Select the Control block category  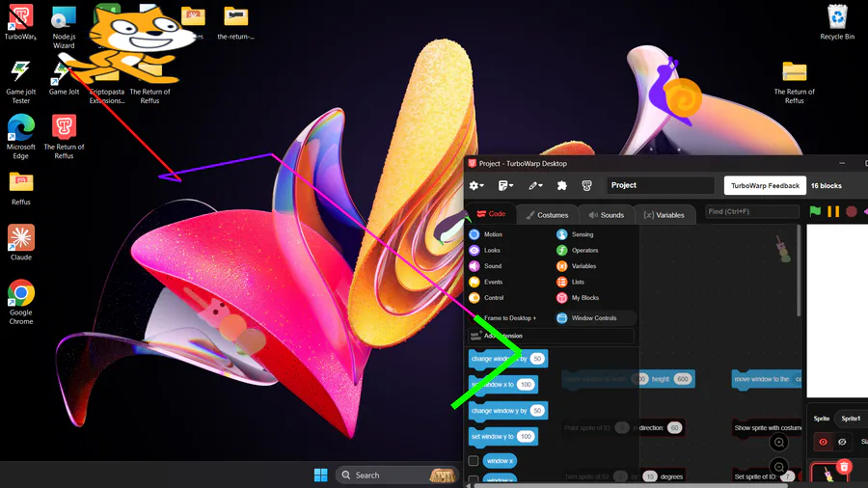pyautogui.click(x=486, y=298)
